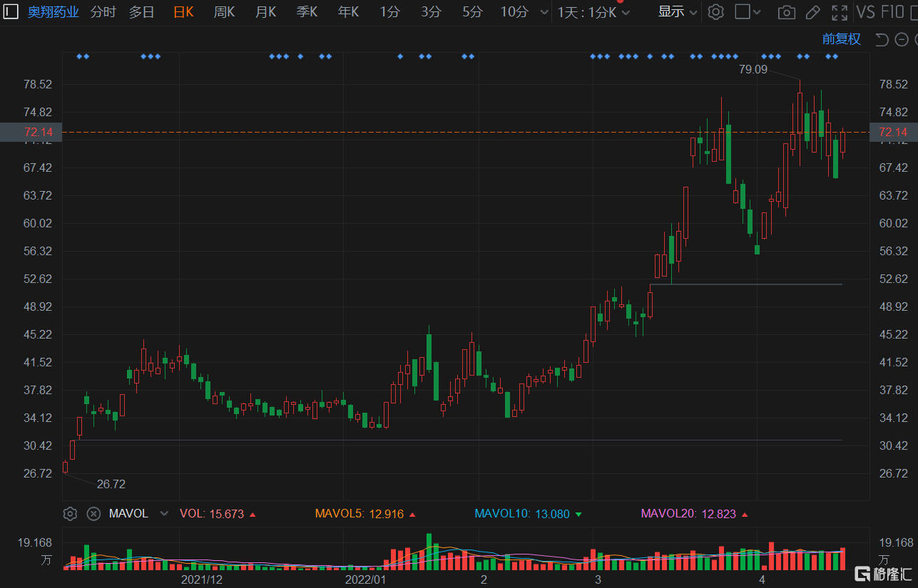Click the 26.72 low price annotation

[111, 484]
